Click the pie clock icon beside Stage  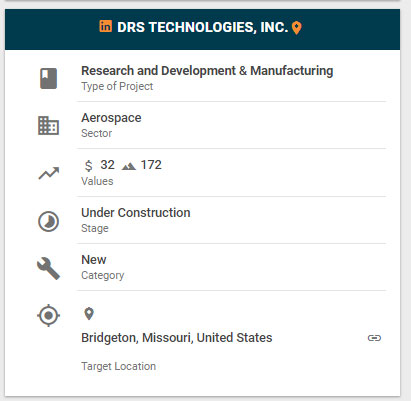pyautogui.click(x=49, y=221)
